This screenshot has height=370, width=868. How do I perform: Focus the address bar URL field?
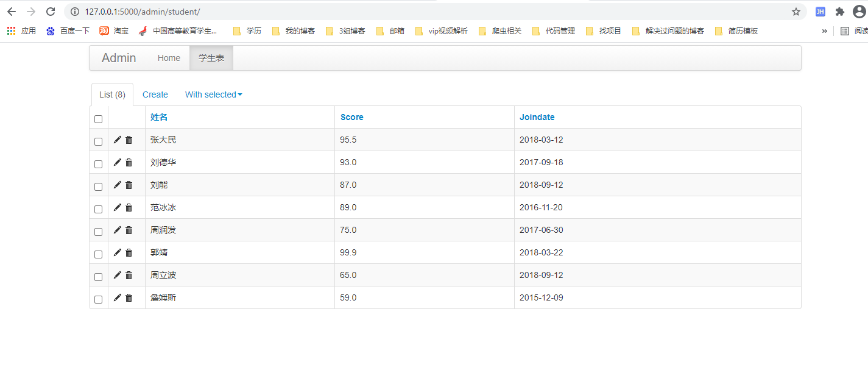point(435,12)
